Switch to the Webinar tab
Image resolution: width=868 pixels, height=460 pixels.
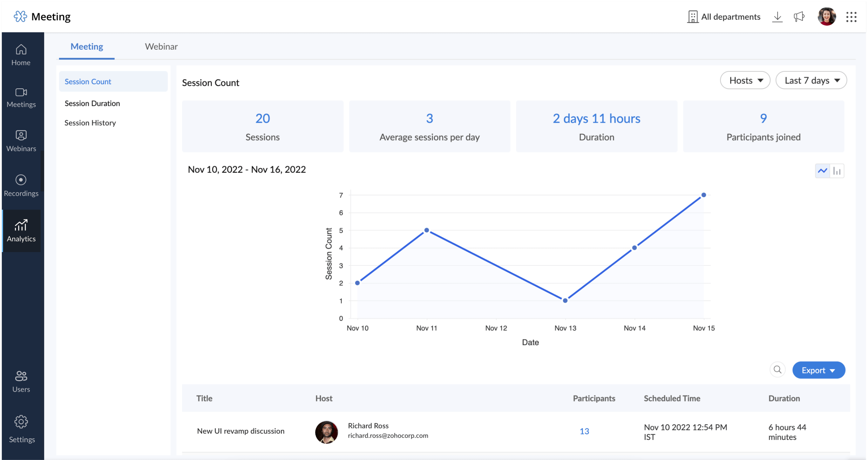161,46
